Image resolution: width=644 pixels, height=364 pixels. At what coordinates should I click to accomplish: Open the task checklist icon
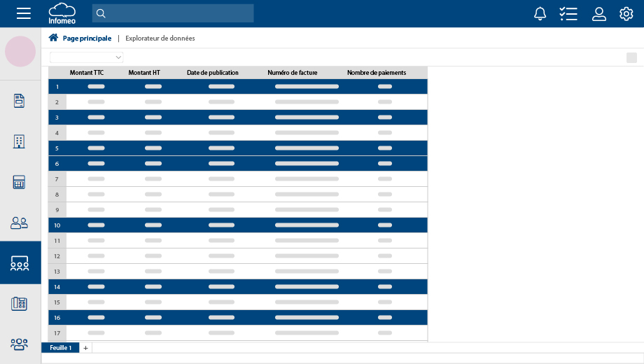coord(568,14)
